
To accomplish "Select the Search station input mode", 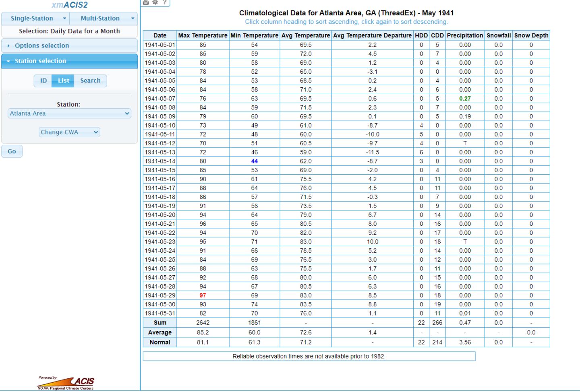I will [90, 80].
